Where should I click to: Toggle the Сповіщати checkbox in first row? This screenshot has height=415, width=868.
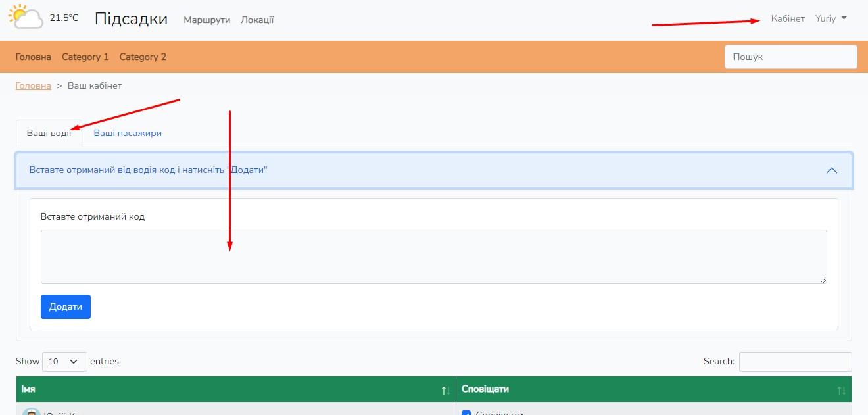(466, 413)
